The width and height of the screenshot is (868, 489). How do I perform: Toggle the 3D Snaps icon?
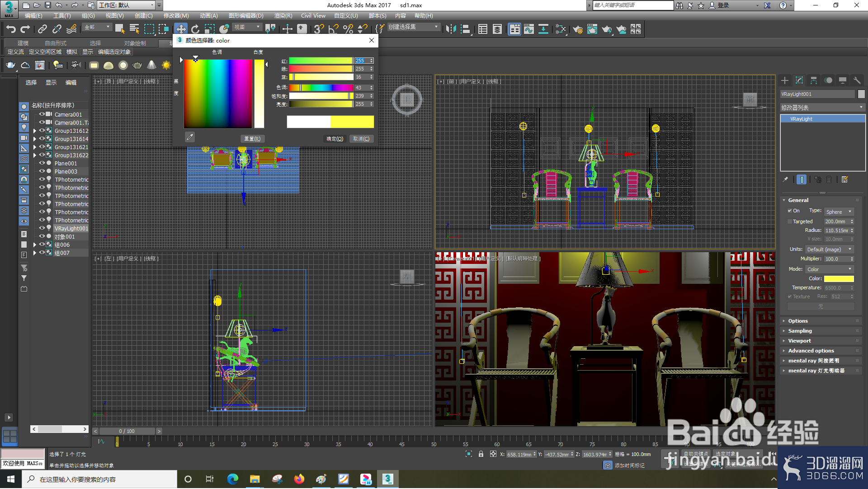coord(319,29)
